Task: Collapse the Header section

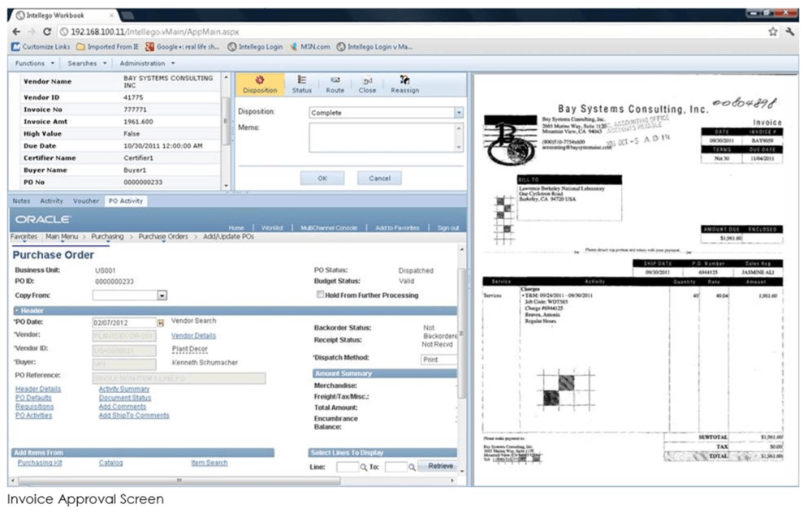Action: click(17, 311)
